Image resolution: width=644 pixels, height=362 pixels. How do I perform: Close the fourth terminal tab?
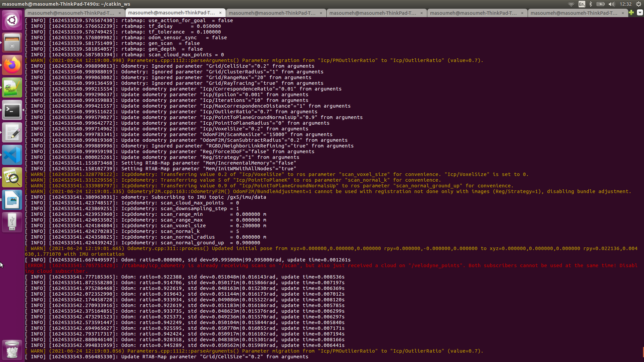[x=422, y=13]
